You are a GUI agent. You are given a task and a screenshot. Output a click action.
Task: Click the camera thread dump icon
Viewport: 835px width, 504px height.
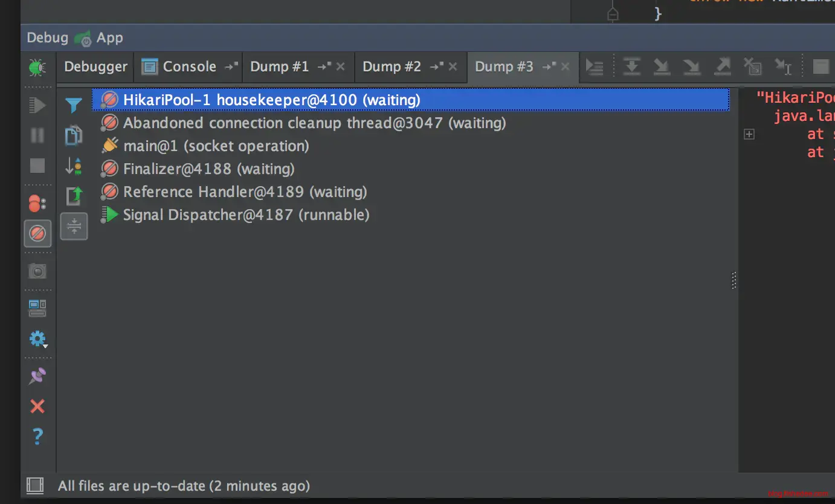pyautogui.click(x=37, y=271)
